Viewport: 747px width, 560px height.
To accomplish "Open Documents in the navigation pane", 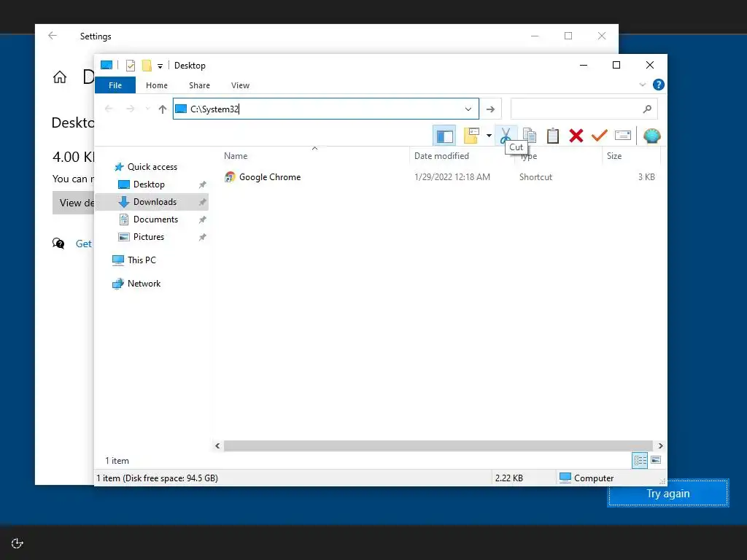I will point(155,219).
